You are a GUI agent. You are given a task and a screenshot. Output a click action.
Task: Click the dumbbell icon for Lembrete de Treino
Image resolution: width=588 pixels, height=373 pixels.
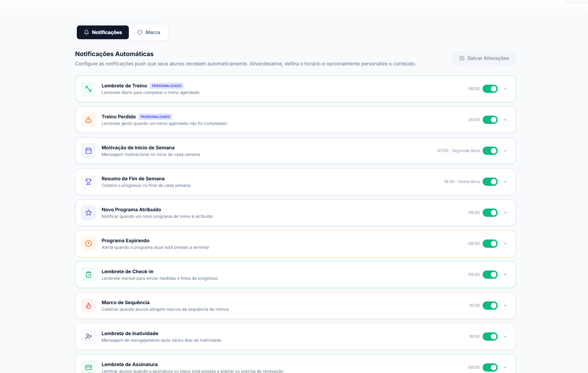[89, 89]
